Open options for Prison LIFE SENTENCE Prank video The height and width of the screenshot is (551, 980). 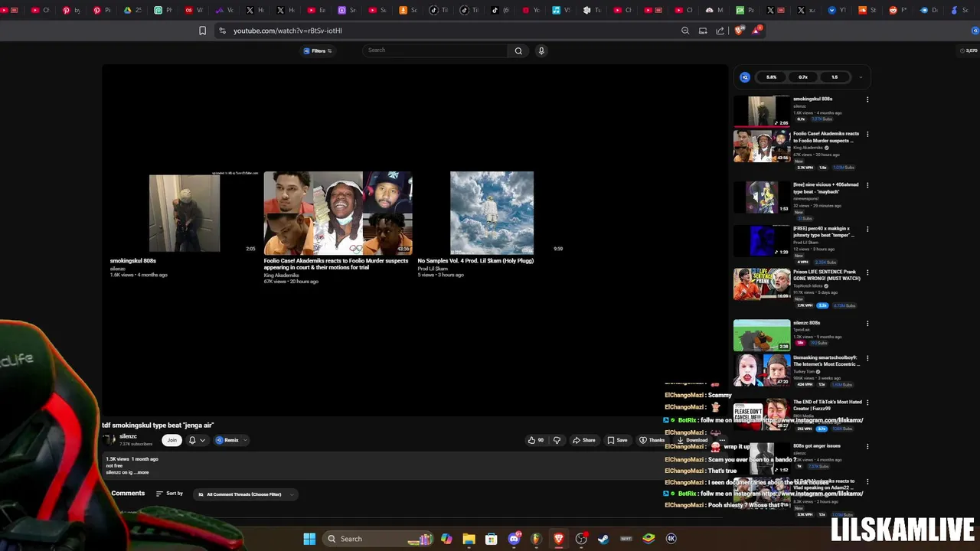(x=867, y=272)
